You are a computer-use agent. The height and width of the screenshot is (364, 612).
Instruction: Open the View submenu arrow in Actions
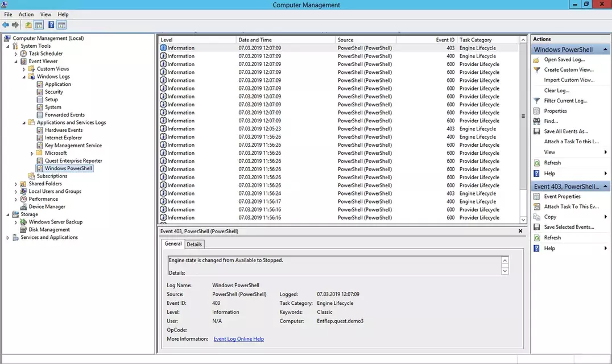point(605,152)
